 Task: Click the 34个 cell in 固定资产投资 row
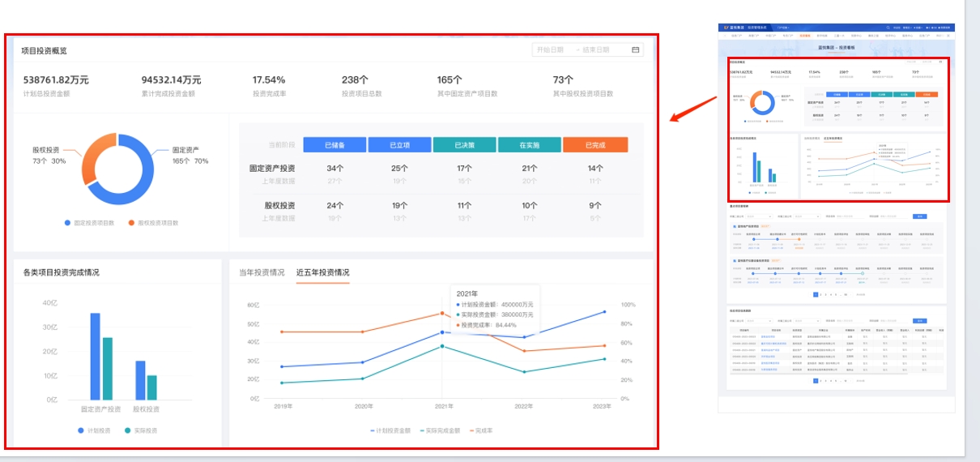click(x=335, y=169)
